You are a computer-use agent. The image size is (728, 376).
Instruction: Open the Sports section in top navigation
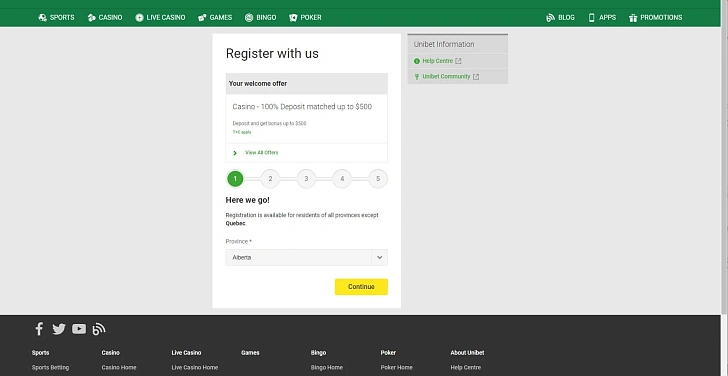point(56,18)
